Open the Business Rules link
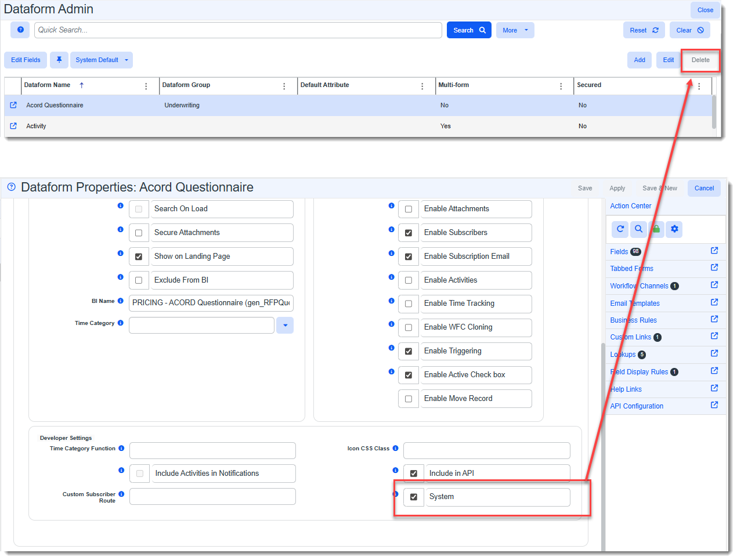Screen dimensions: 737x560 [x=633, y=320]
